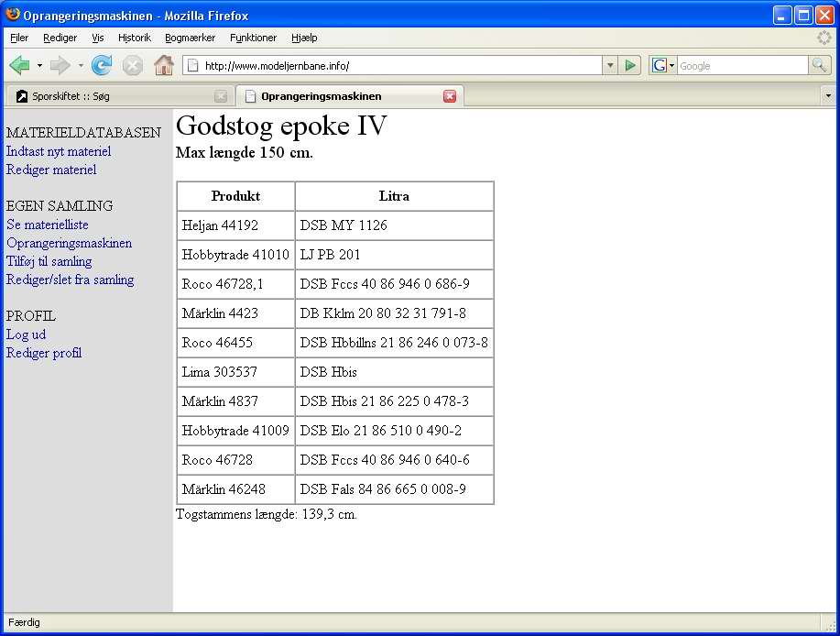Open the Rediger/slet fra samling link
This screenshot has width=840, height=636.
(x=70, y=280)
